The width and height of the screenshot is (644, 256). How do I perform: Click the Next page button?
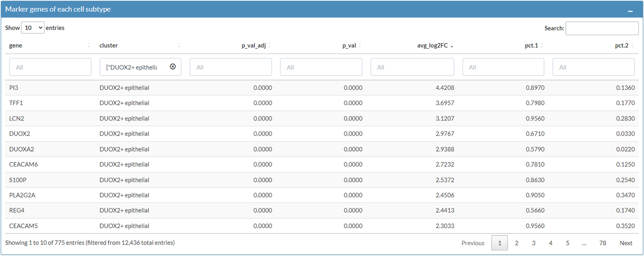626,243
